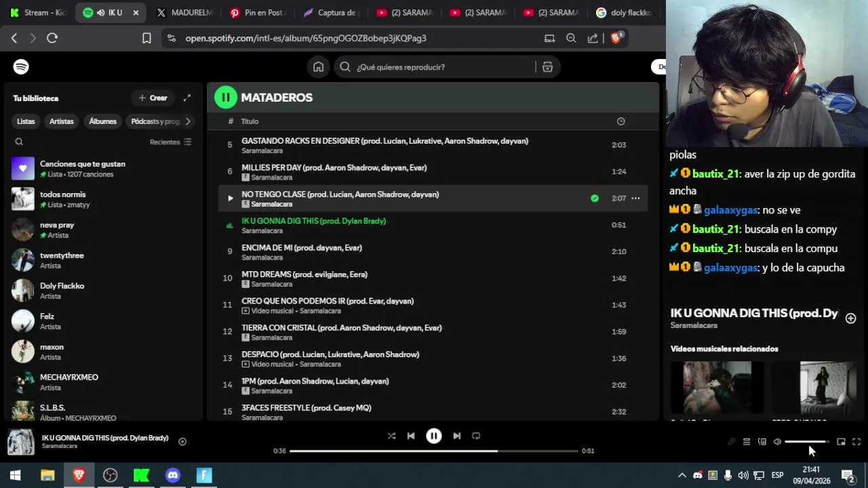868x488 pixels.
Task: Skip to previous track
Action: (x=411, y=436)
